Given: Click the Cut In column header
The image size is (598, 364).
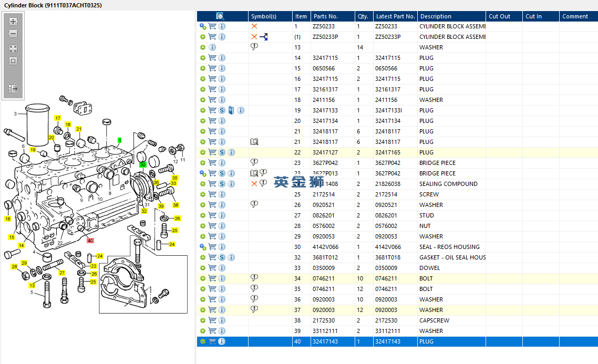Looking at the screenshot, I should click(x=541, y=16).
